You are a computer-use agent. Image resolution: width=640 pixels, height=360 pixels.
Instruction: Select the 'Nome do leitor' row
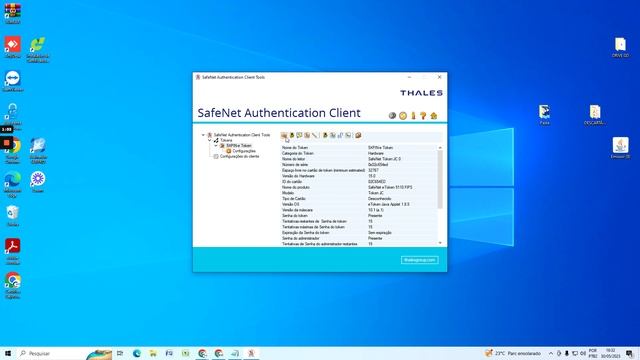pyautogui.click(x=359, y=159)
